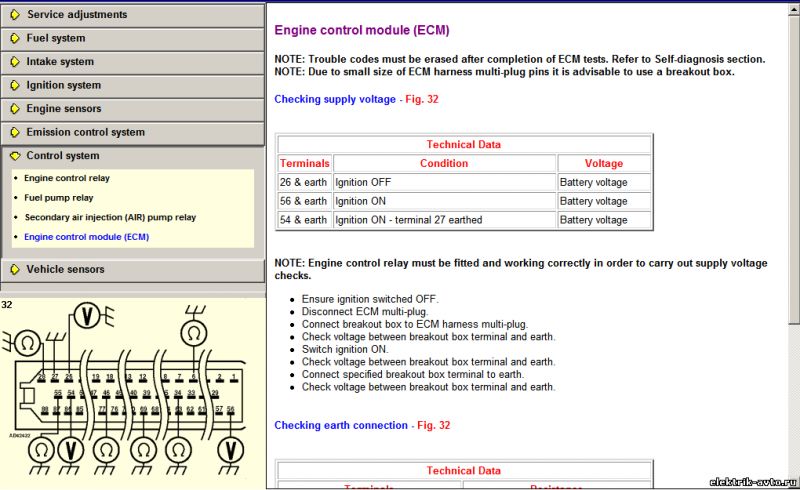Click the second 'Technical Data' table title at bottom
This screenshot has width=800, height=490.
(464, 471)
